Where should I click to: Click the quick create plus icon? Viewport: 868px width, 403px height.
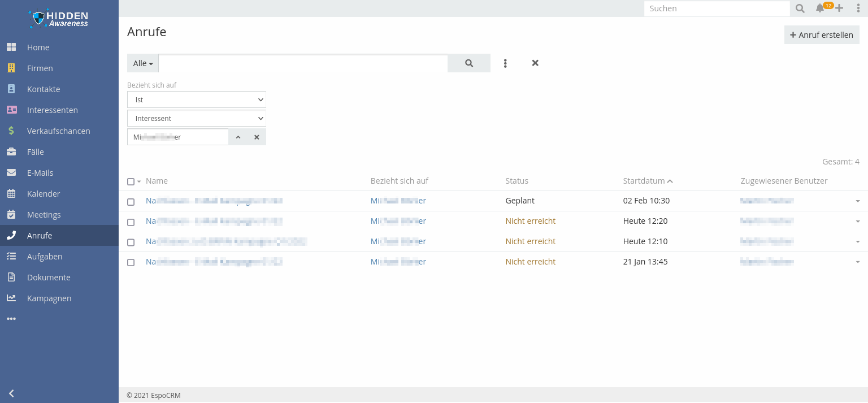tap(839, 8)
